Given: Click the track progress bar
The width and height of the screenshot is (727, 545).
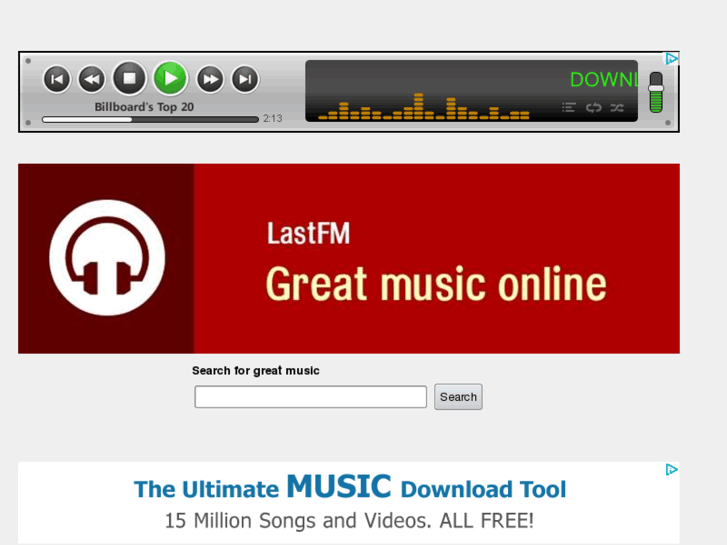Looking at the screenshot, I should (150, 119).
